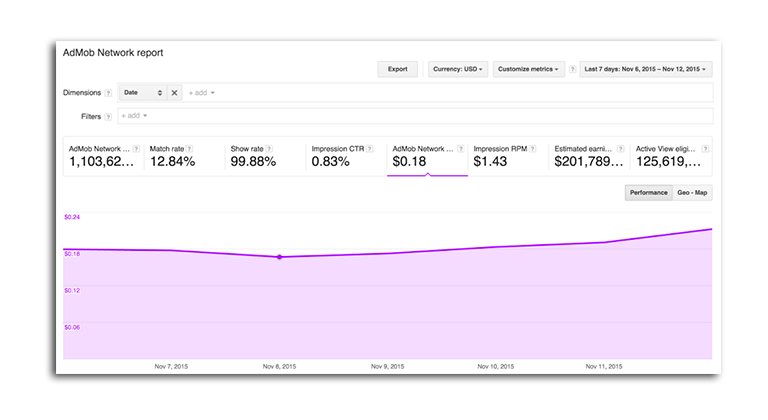Switch to the Geo - Map view
The width and height of the screenshot is (768, 420).
pyautogui.click(x=692, y=193)
